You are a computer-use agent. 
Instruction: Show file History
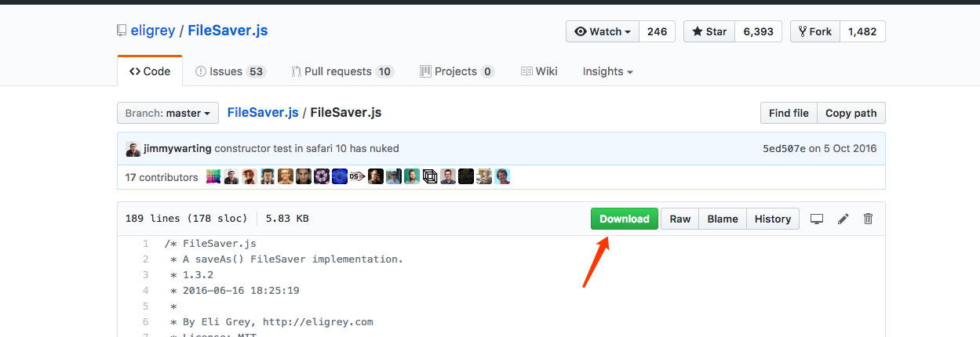tap(773, 219)
